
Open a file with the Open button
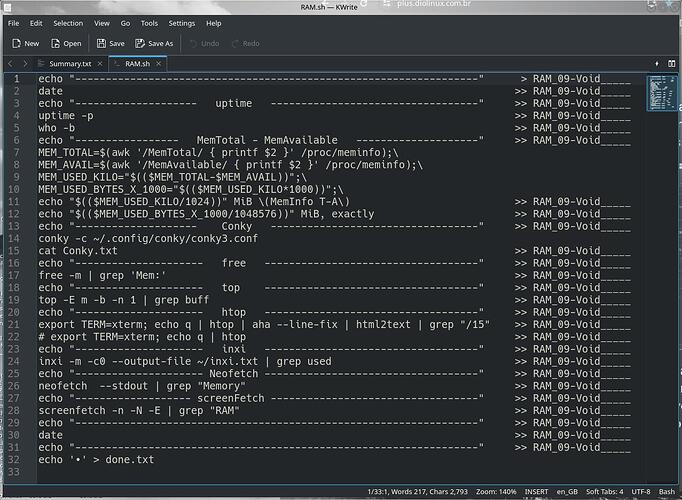point(66,43)
